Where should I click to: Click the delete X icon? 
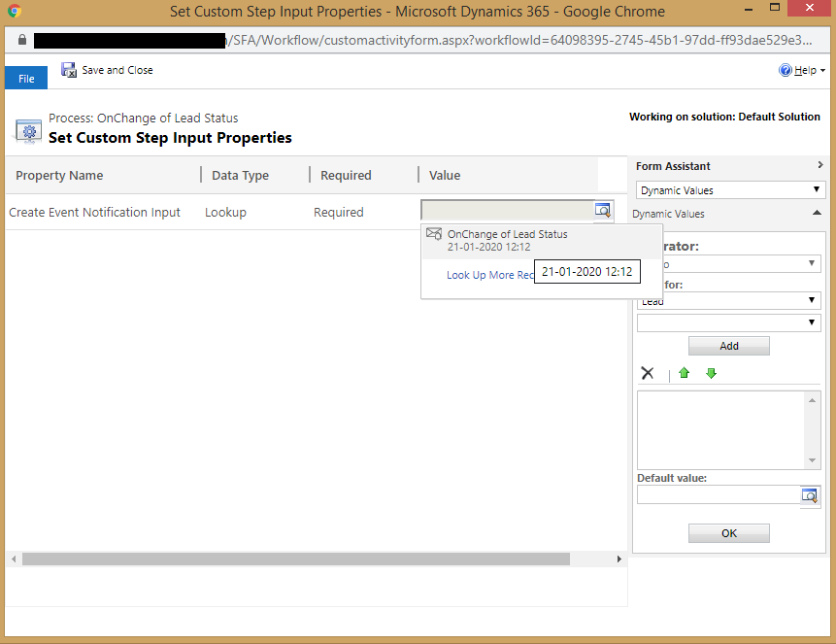click(648, 373)
